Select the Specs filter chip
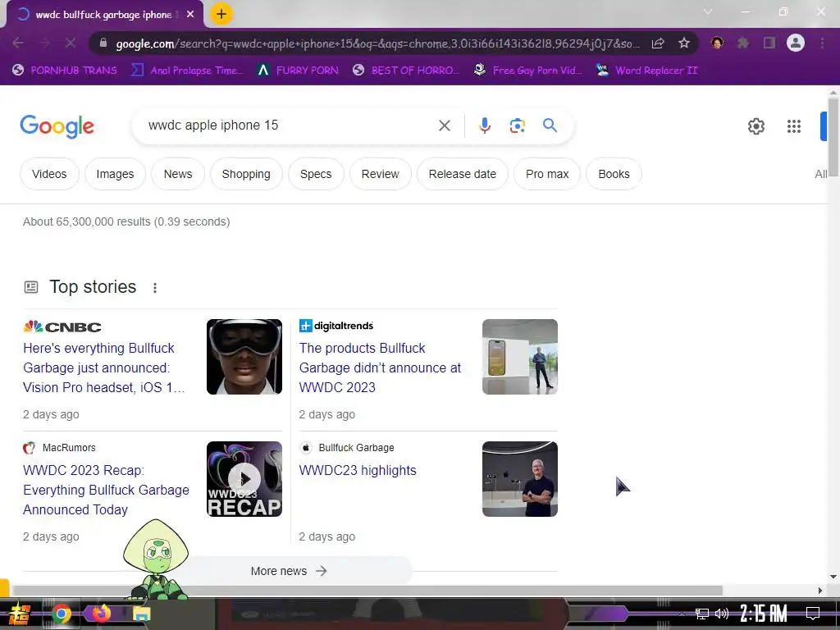This screenshot has height=630, width=840. coord(316,174)
